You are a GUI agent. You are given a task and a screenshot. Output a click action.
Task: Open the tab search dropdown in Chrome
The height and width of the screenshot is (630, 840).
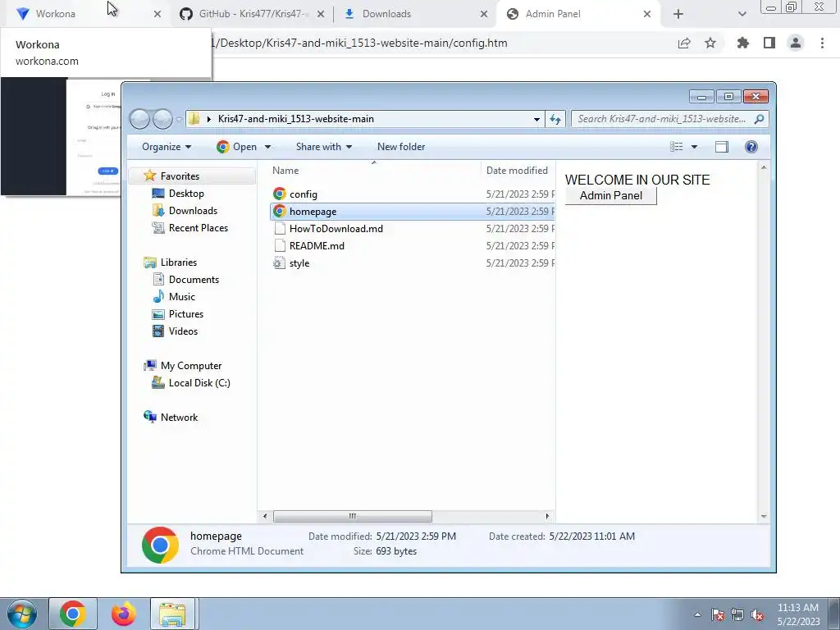coord(742,14)
